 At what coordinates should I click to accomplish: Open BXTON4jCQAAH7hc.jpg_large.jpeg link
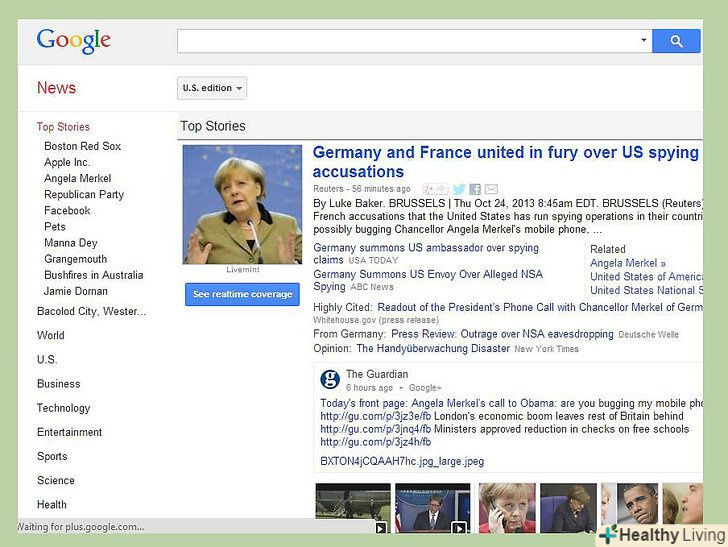click(402, 461)
